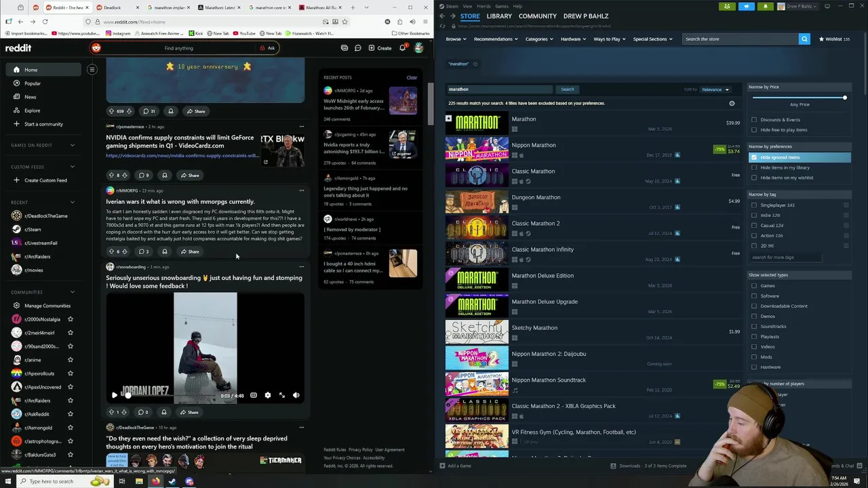Open Steam Recommendations dropdown

pyautogui.click(x=496, y=39)
